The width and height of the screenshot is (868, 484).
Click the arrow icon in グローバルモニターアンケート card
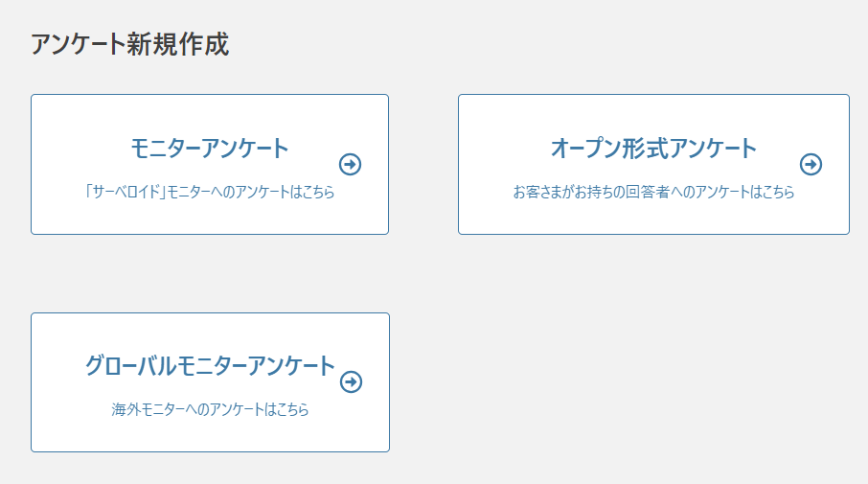[351, 381]
